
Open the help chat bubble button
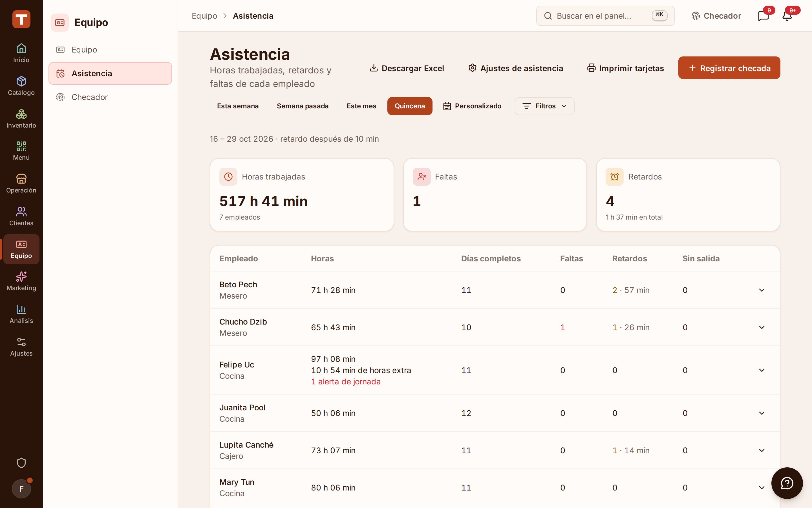(x=787, y=483)
